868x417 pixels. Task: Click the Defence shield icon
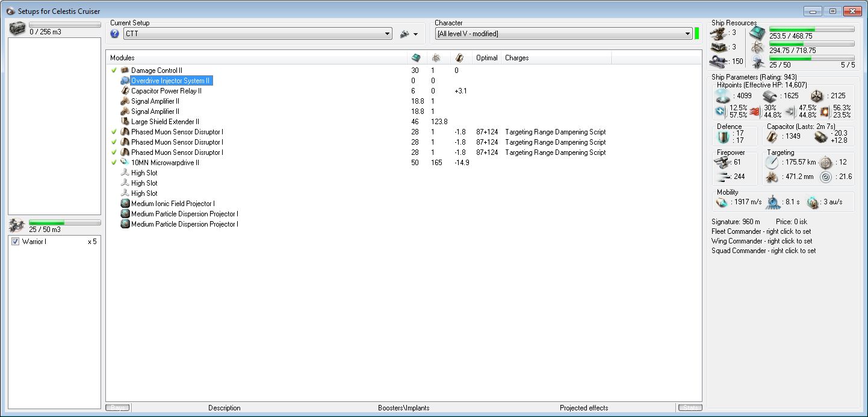click(x=723, y=137)
